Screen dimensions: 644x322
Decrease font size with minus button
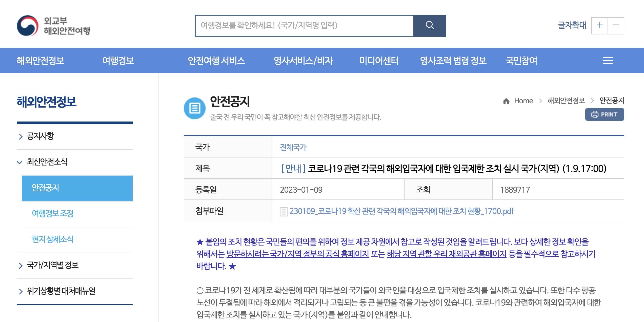coord(616,26)
